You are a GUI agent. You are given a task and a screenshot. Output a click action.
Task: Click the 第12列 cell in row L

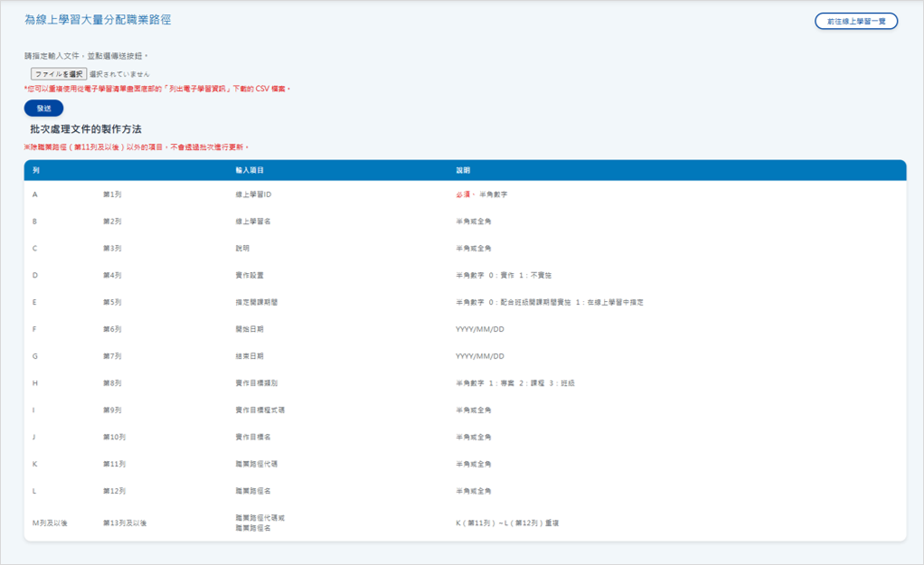(x=114, y=491)
